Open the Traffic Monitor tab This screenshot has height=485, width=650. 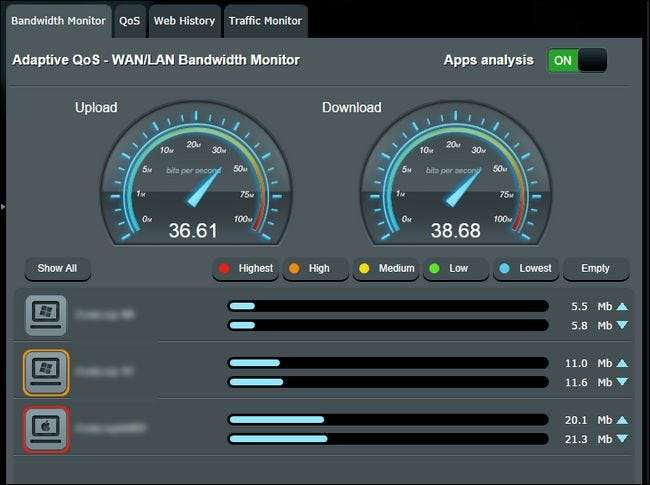click(x=264, y=20)
